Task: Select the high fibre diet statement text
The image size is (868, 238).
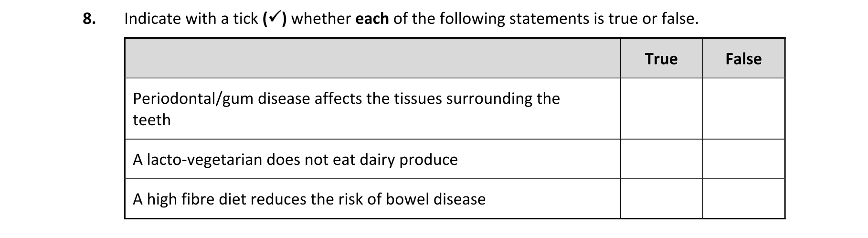Action: pyautogui.click(x=309, y=199)
